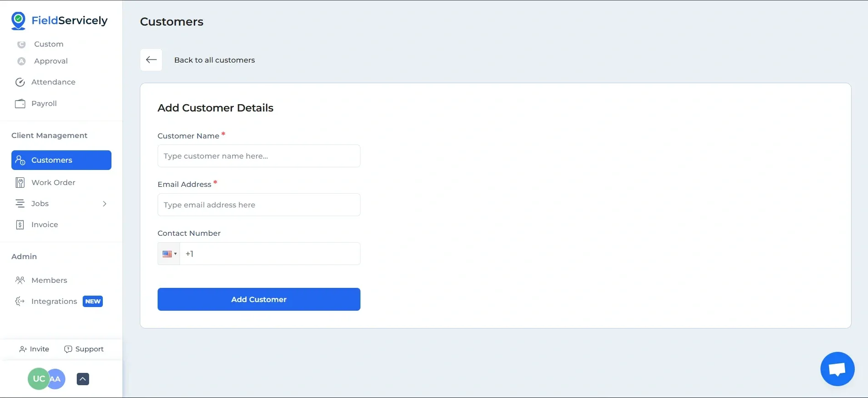This screenshot has height=398, width=868.
Task: Focus the Customer Name input field
Action: 259,156
